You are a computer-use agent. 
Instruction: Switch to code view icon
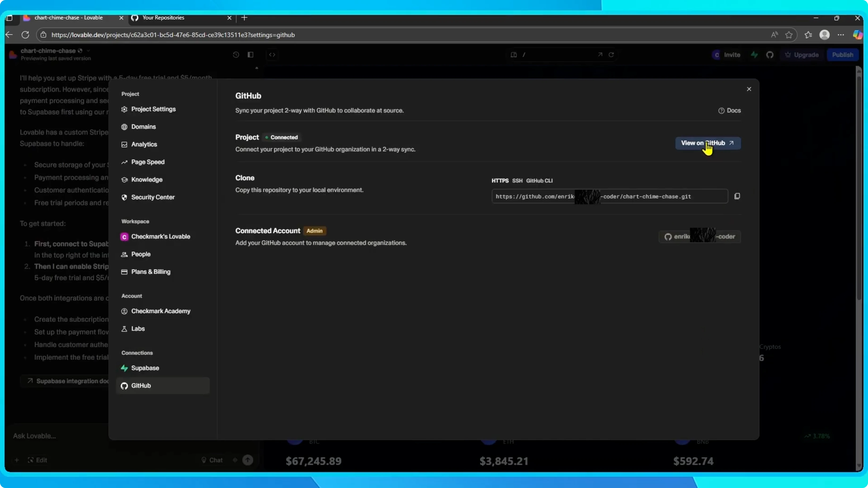[x=272, y=54]
